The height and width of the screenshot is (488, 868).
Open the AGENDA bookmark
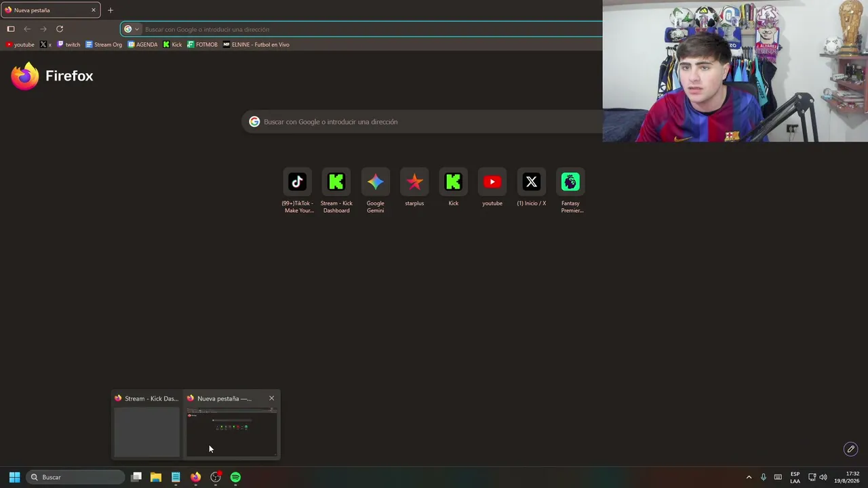[x=142, y=45]
